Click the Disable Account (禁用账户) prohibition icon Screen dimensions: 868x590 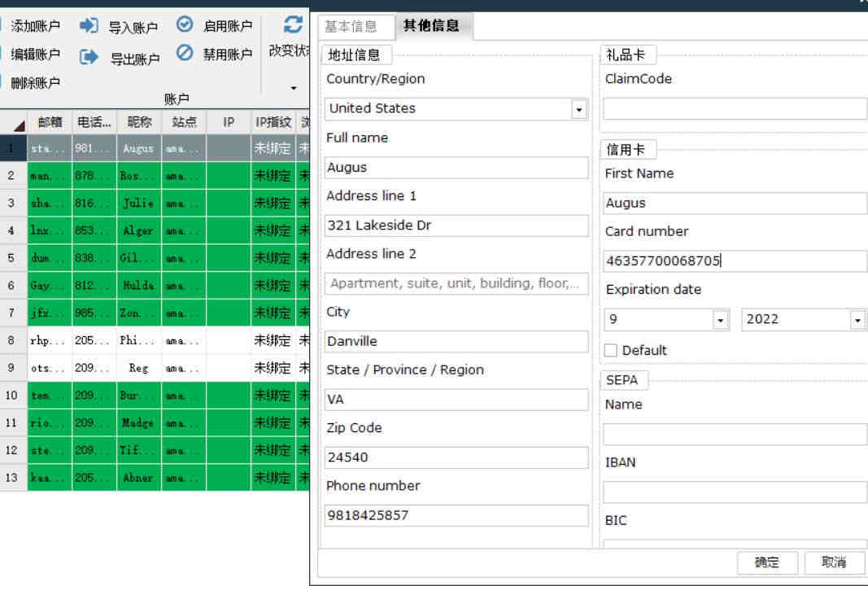point(185,53)
